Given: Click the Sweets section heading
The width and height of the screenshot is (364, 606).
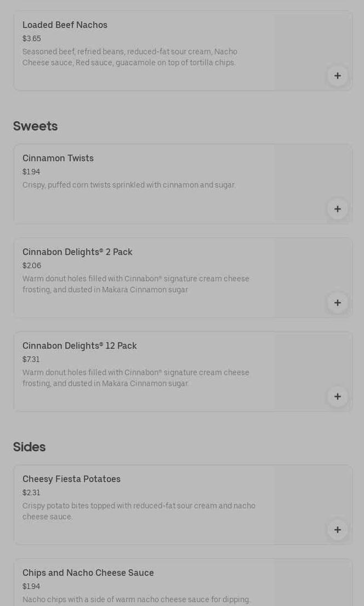Looking at the screenshot, I should (36, 126).
